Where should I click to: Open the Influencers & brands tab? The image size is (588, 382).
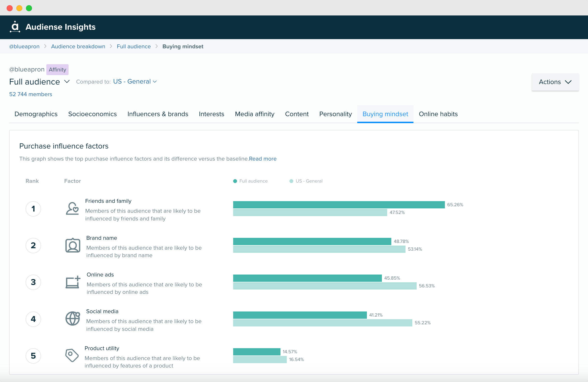(158, 114)
